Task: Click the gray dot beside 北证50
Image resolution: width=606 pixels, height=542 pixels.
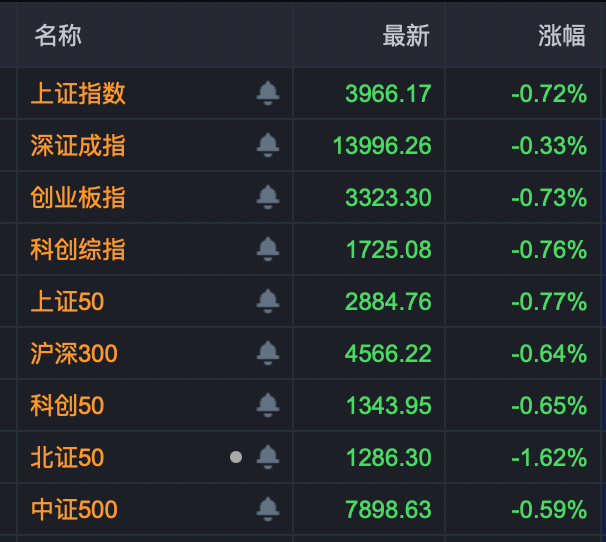Action: tap(236, 458)
